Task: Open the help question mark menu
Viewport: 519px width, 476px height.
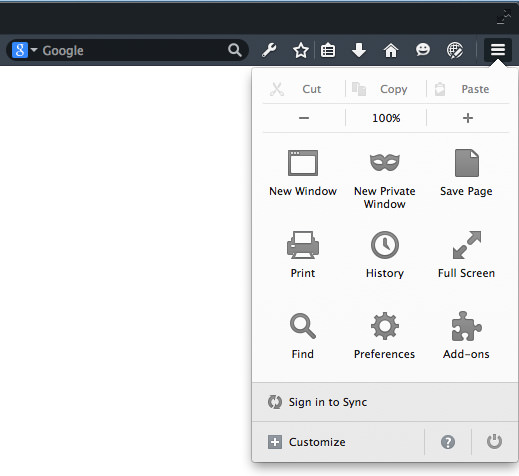Action: [448, 442]
